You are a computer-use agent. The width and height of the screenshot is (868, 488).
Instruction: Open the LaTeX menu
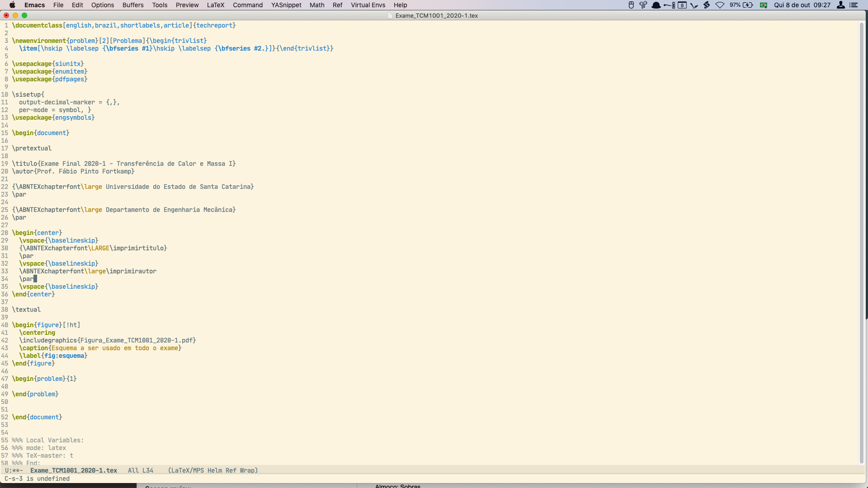pos(215,5)
